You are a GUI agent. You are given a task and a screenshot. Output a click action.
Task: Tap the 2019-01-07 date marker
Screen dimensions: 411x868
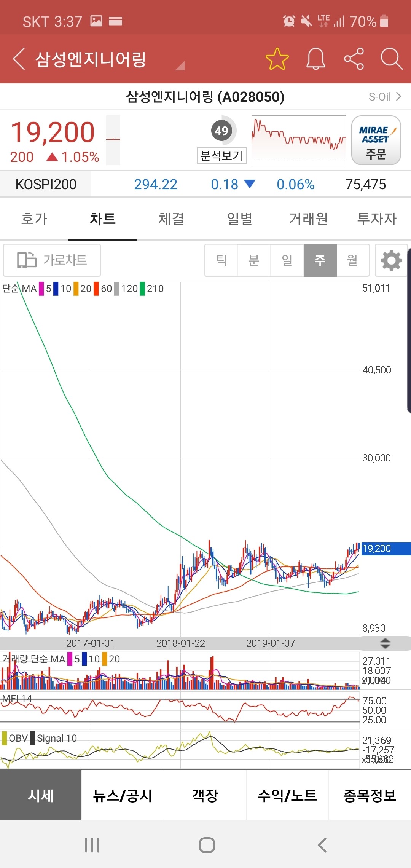coord(271,643)
